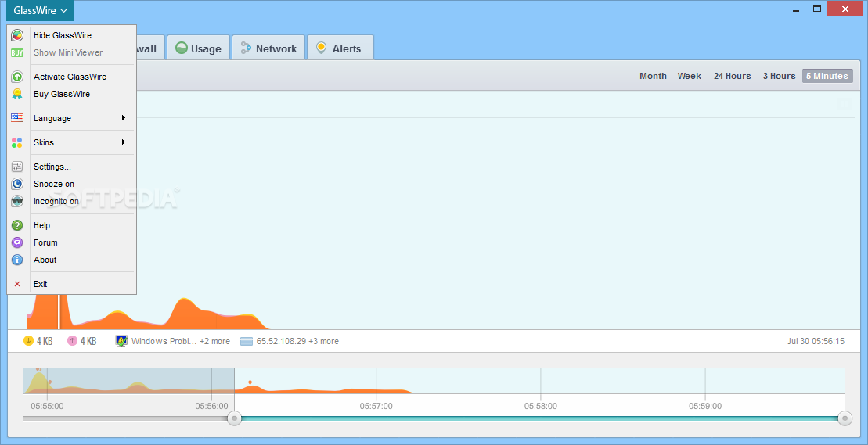Set graph range to 24 Hours
Viewport: 868px width, 445px height.
(733, 77)
